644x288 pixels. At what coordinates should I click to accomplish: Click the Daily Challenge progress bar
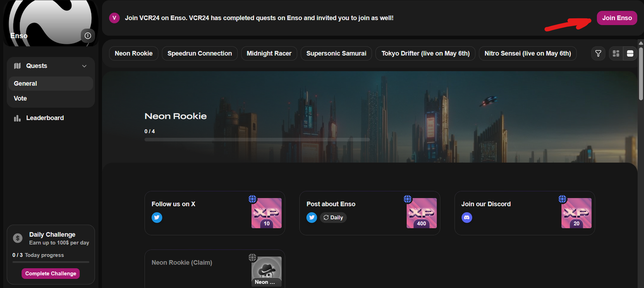click(51, 262)
